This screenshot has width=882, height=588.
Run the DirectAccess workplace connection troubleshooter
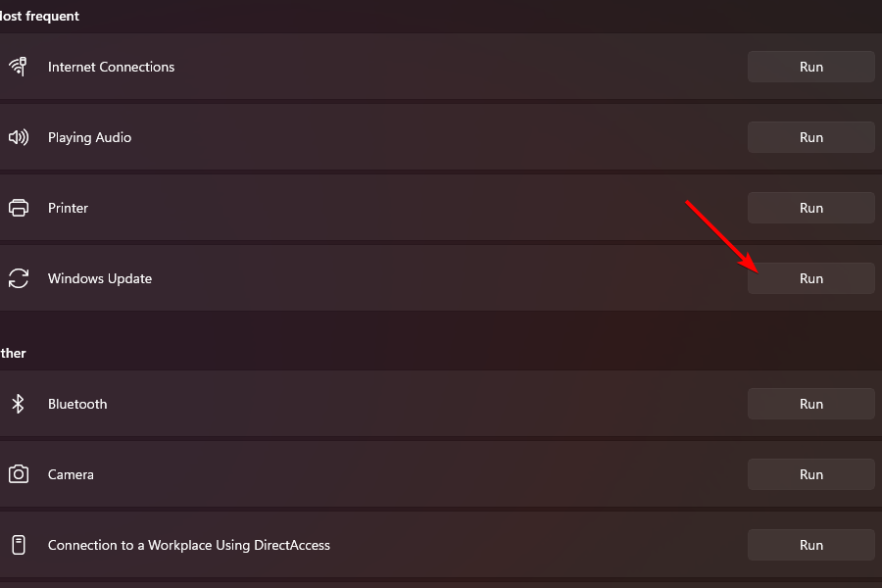(810, 545)
